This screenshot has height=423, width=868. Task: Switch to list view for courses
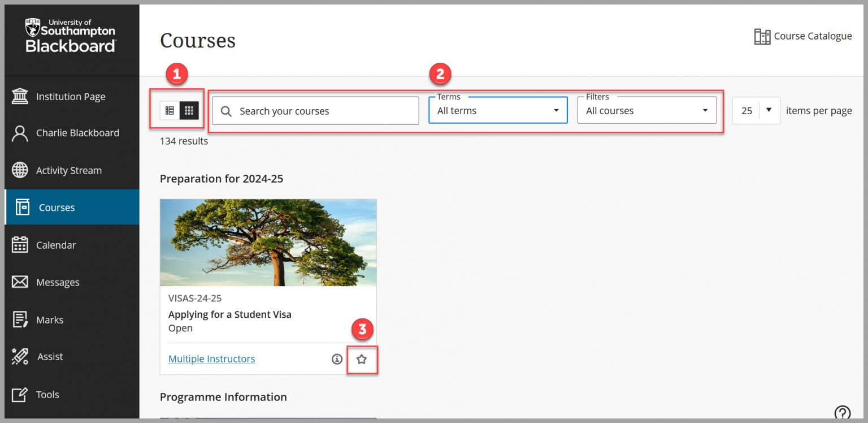(169, 110)
